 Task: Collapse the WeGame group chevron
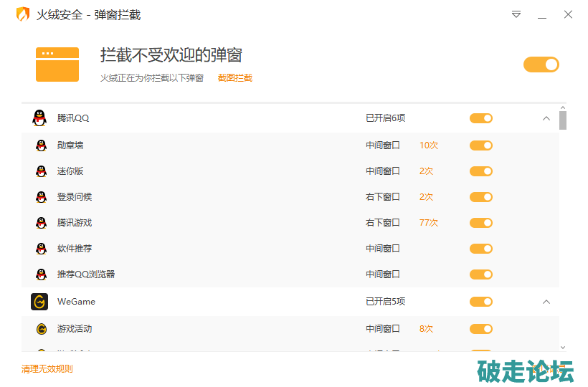[x=546, y=302]
